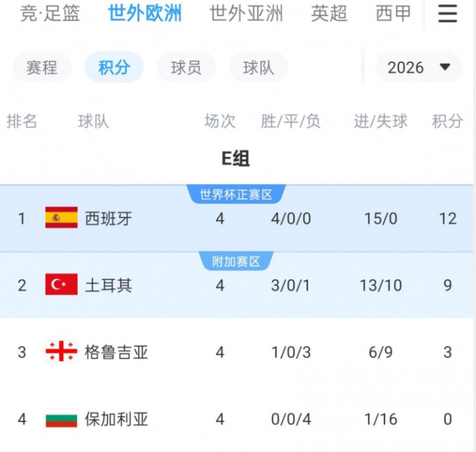Select the 赛程 filter pill
Screen dimensions: 476x452
(x=42, y=68)
